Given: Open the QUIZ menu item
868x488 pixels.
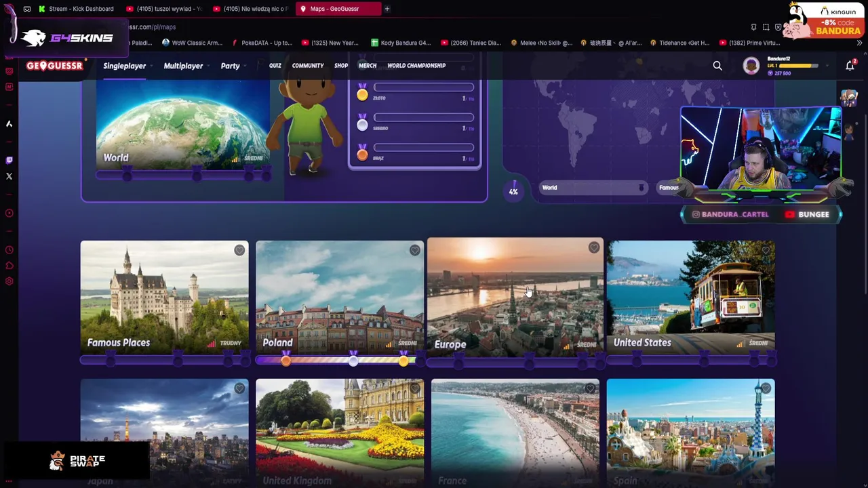Looking at the screenshot, I should 275,66.
